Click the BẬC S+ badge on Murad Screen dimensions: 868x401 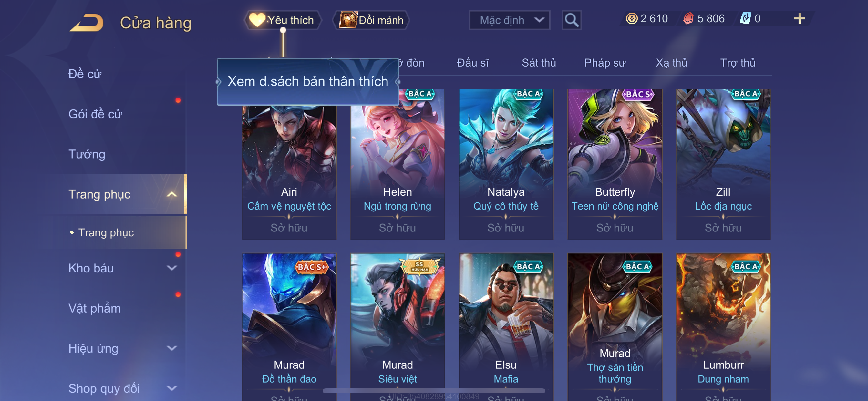[x=312, y=267]
